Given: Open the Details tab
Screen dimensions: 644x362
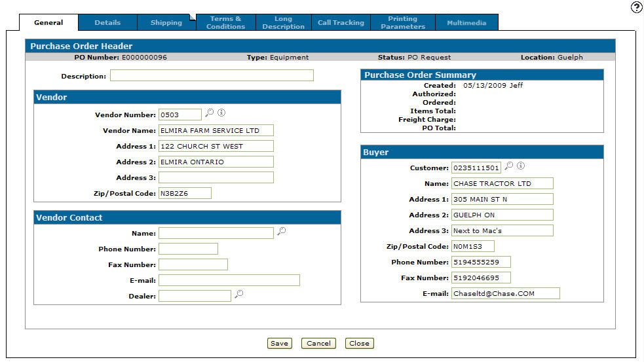Looking at the screenshot, I should 107,22.
